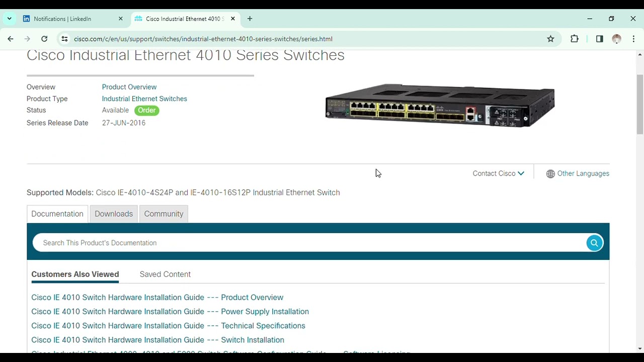Select the Cisco Industrial Ethernet 4010 tab
Screen dimensions: 644x362
tap(185, 19)
